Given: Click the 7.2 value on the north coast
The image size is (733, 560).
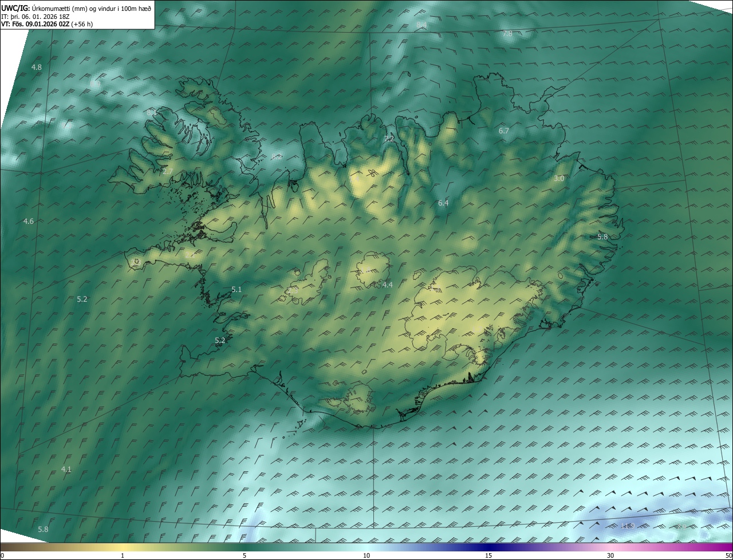Looking at the screenshot, I should pyautogui.click(x=389, y=139).
